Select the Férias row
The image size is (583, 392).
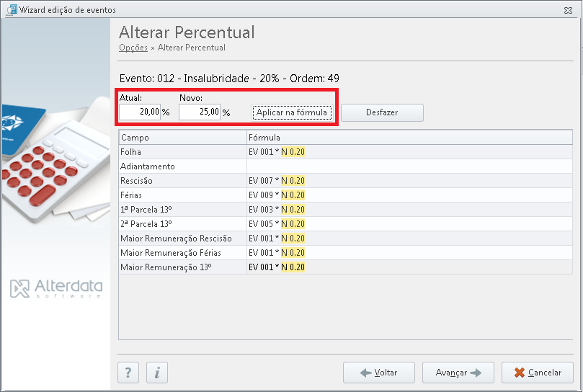(x=346, y=195)
